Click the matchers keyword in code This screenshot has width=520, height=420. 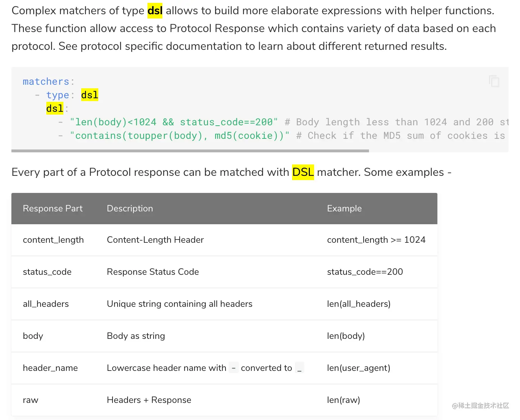[x=46, y=82]
